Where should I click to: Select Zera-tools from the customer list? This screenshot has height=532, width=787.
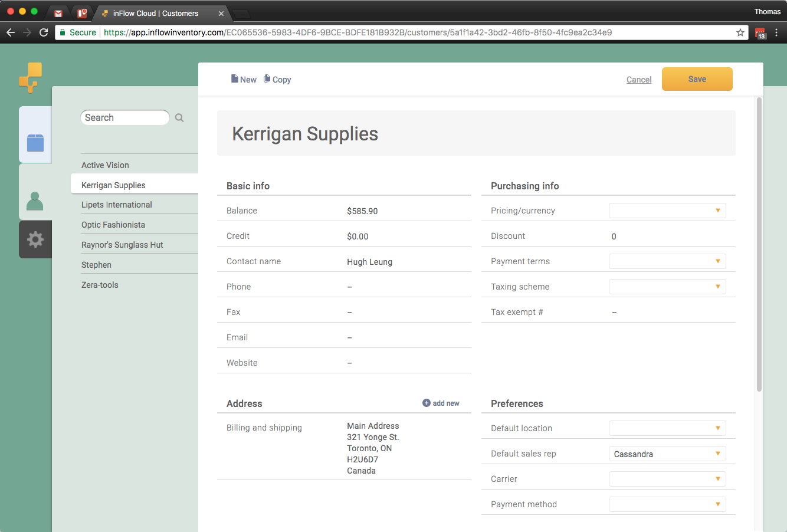click(x=99, y=284)
